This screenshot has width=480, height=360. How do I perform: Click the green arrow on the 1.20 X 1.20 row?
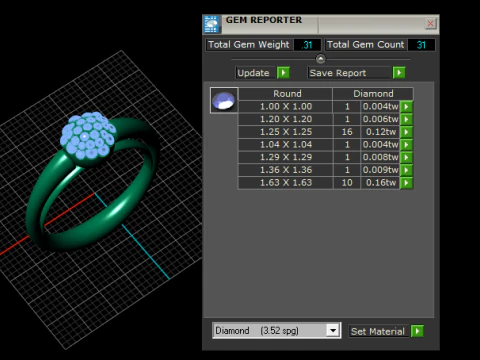tap(406, 119)
